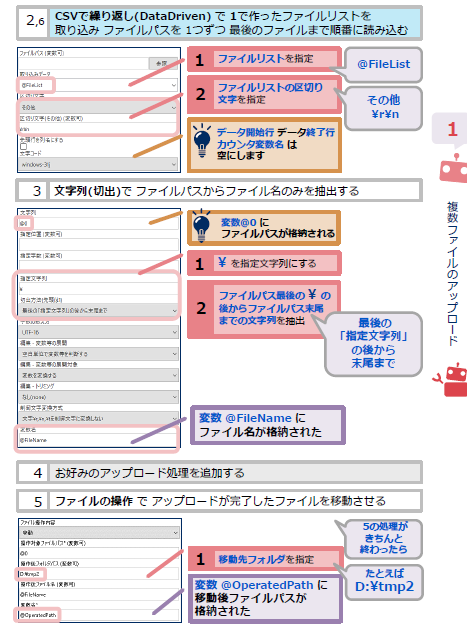Viewport: 467px width, 631px height.
Task: Open the UTF-16 dropdown
Action: pyautogui.click(x=99, y=332)
